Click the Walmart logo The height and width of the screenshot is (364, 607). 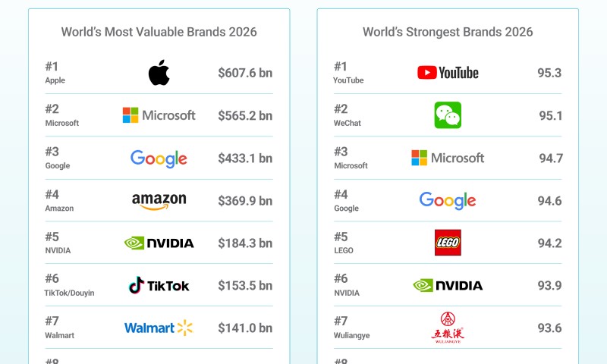point(159,328)
